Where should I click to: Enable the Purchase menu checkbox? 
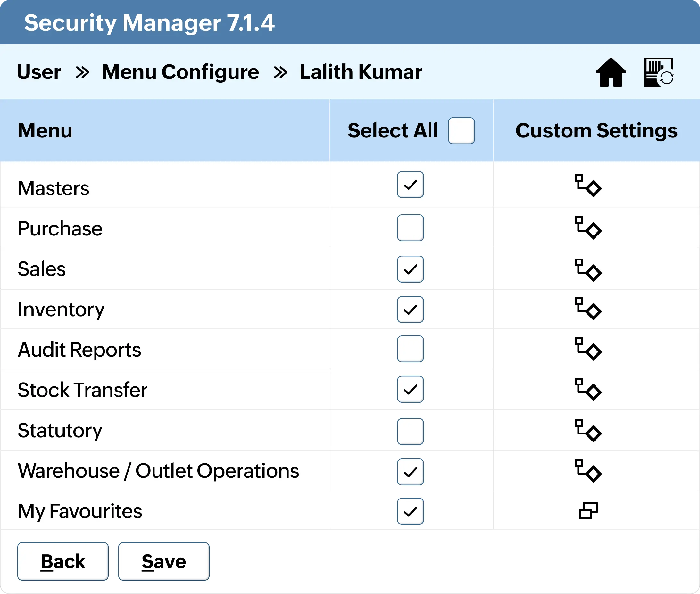(x=410, y=227)
